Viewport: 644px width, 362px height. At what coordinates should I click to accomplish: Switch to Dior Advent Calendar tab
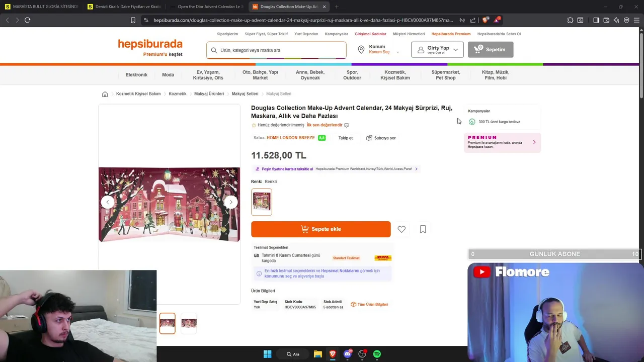click(206, 7)
